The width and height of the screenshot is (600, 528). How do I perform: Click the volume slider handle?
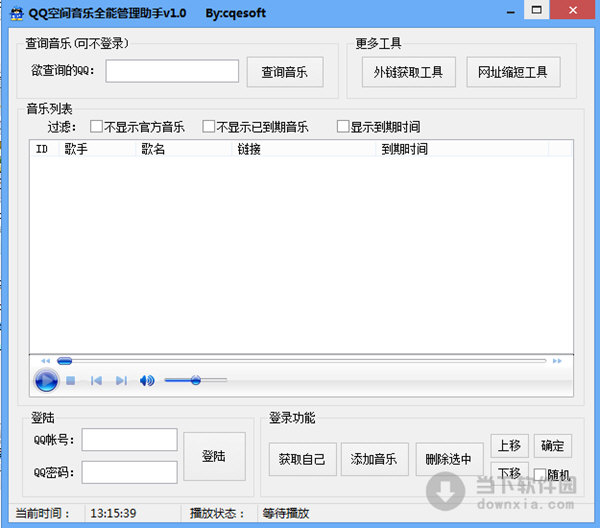click(x=196, y=380)
